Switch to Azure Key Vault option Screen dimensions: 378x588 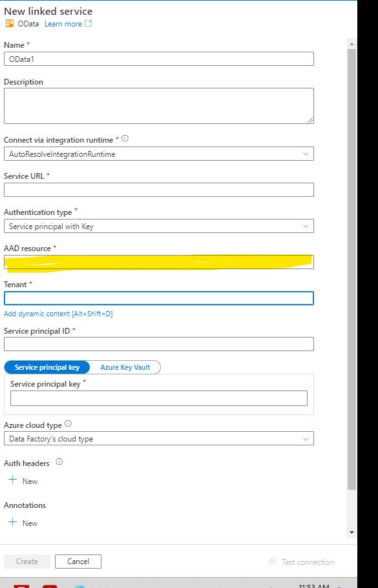coord(125,367)
